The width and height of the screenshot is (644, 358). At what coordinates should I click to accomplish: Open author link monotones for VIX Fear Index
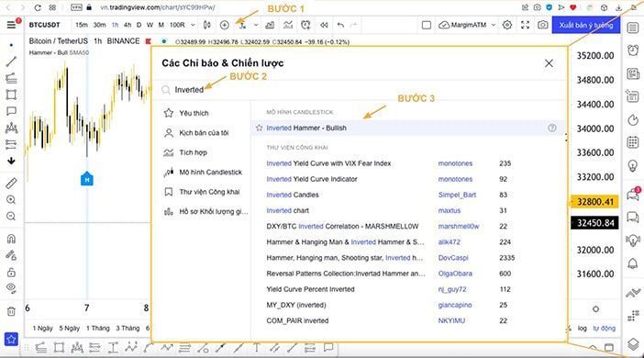coord(455,163)
